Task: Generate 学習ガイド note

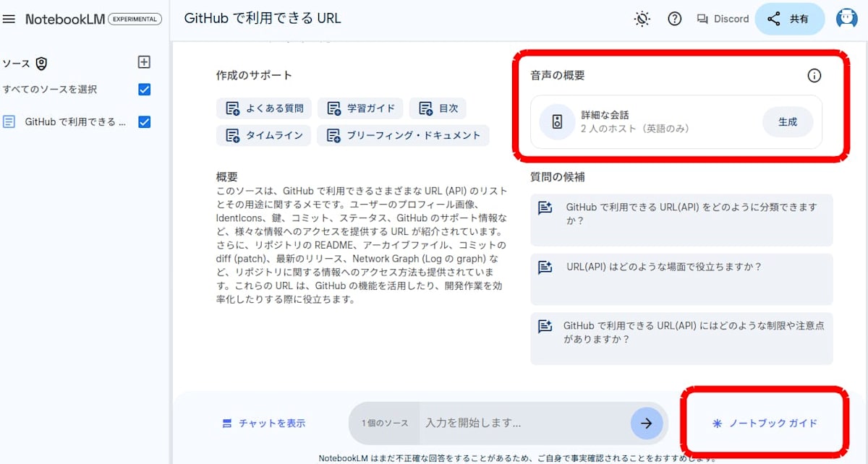Action: [360, 108]
